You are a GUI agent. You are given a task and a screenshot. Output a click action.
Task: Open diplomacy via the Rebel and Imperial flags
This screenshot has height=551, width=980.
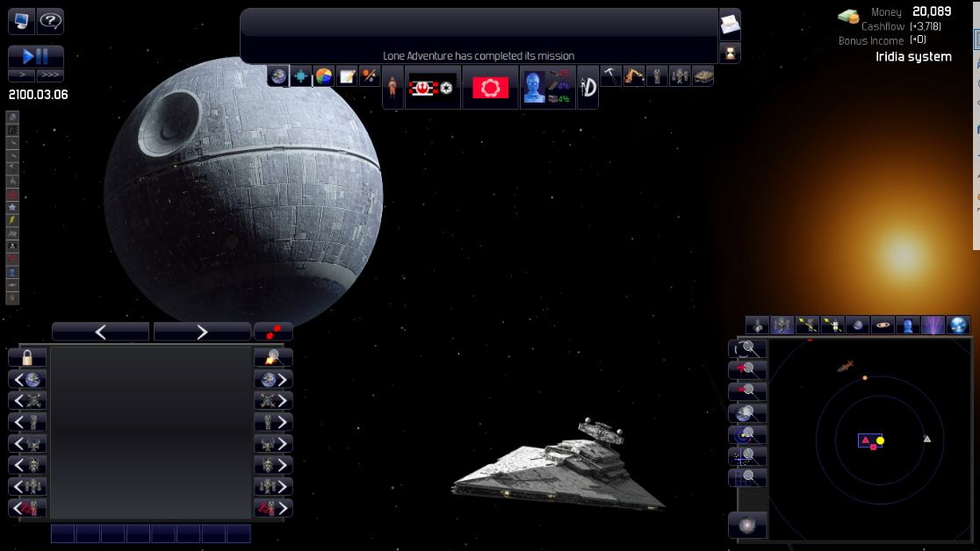pyautogui.click(x=433, y=88)
